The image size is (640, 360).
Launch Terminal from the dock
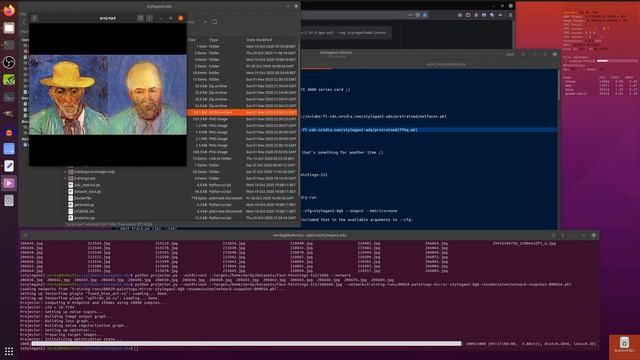point(9,45)
